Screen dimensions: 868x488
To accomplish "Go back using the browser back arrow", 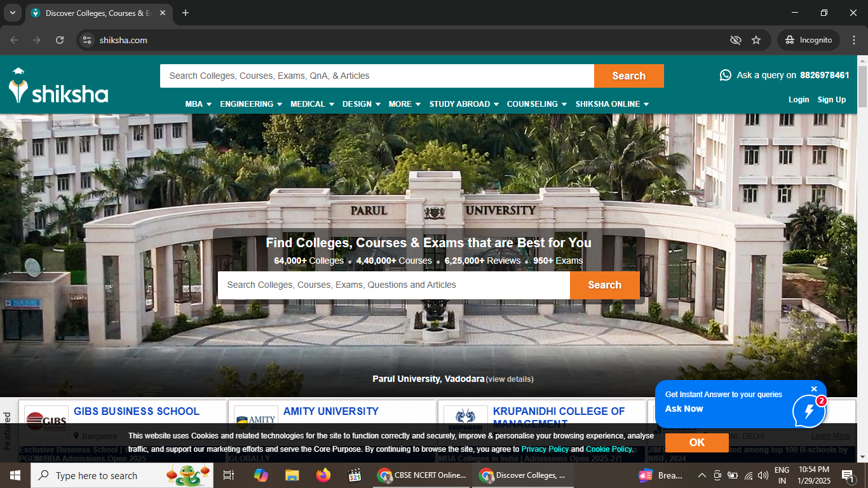I will click(14, 40).
